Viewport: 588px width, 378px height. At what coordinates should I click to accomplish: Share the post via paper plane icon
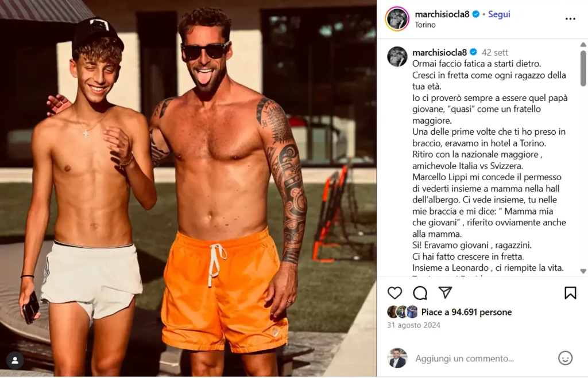[x=445, y=293]
